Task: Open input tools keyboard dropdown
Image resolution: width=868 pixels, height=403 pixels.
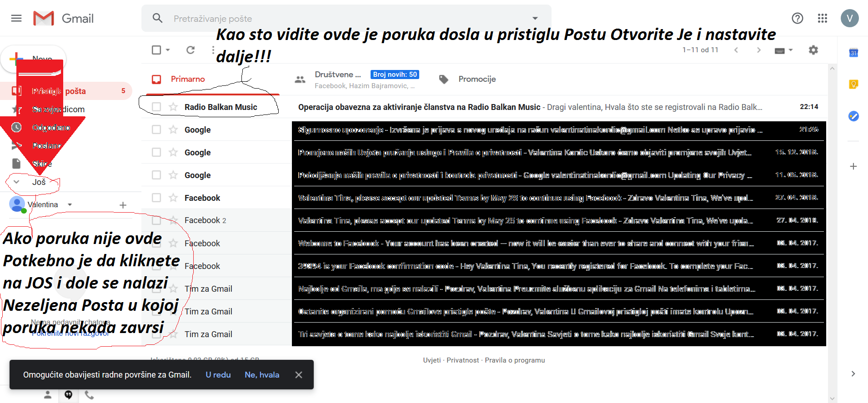Action: pyautogui.click(x=783, y=50)
